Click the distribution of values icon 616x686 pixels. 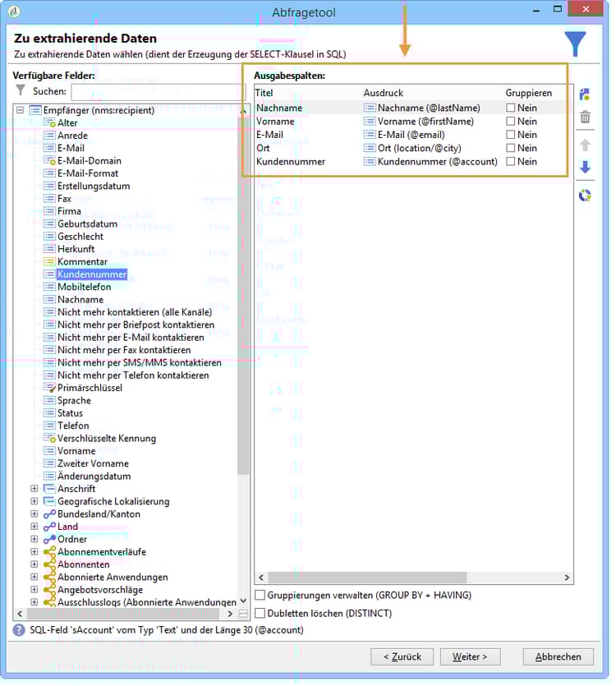pos(585,196)
